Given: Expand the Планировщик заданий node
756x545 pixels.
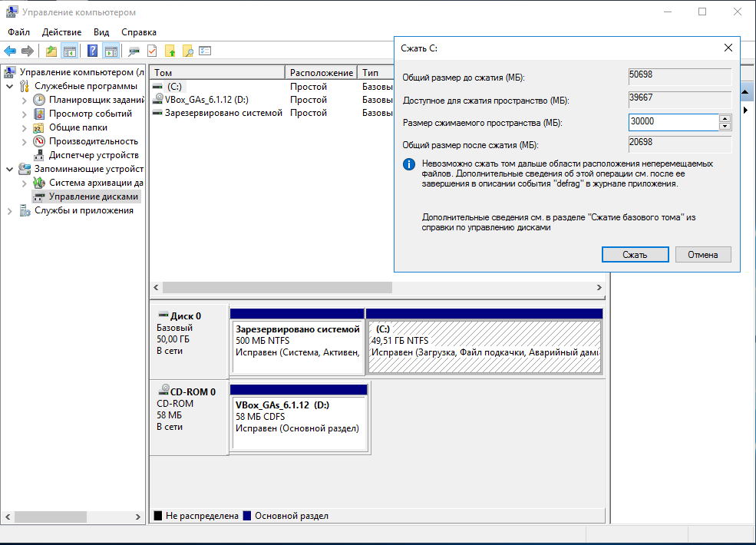Looking at the screenshot, I should [24, 100].
